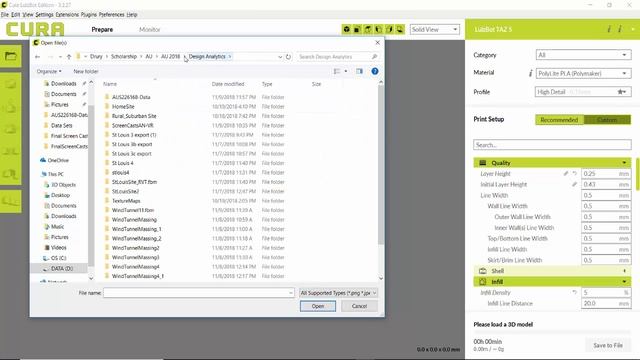Select the Rural_Suburban Site folder
Viewport: 640px width, 360px height.
(134, 116)
